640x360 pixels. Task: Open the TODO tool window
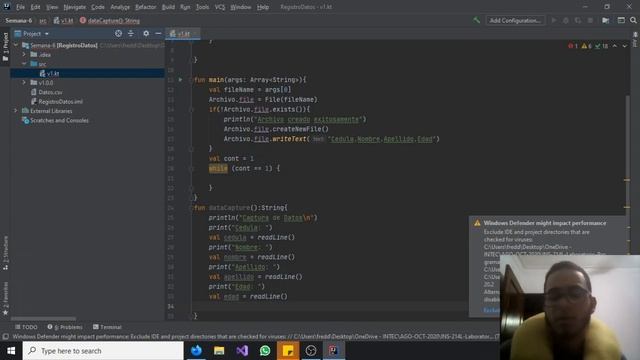(x=26, y=327)
